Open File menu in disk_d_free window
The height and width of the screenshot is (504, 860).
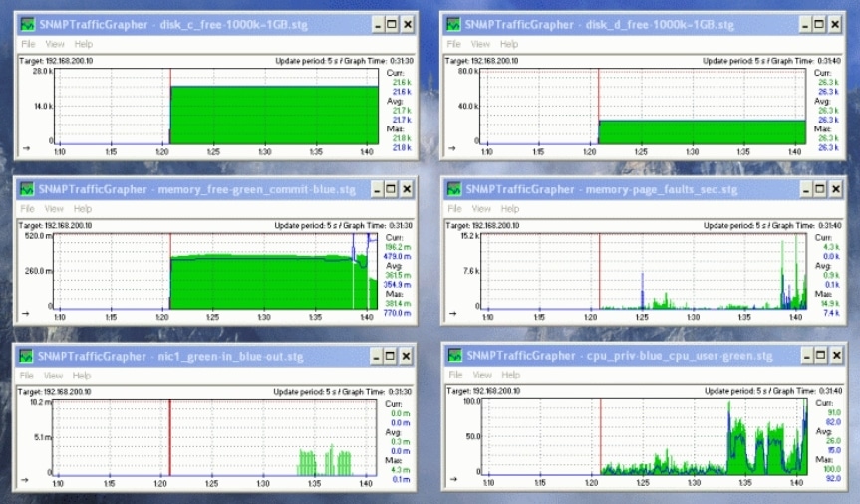pyautogui.click(x=454, y=44)
